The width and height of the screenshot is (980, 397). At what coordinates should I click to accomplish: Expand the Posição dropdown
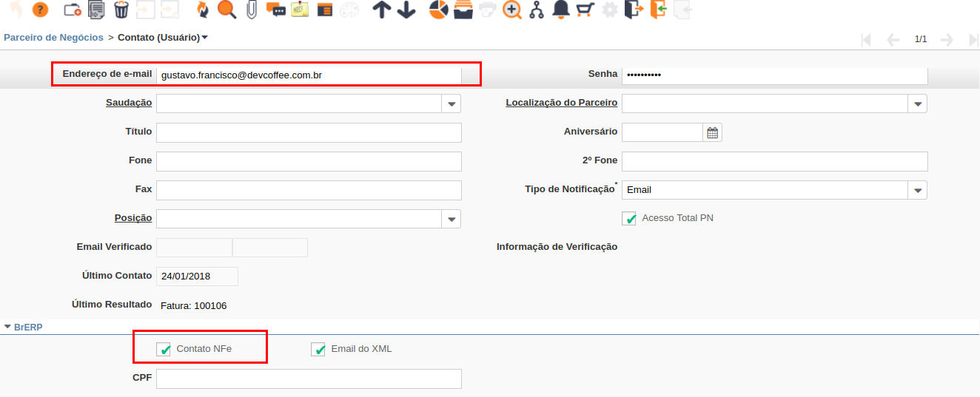(x=452, y=219)
